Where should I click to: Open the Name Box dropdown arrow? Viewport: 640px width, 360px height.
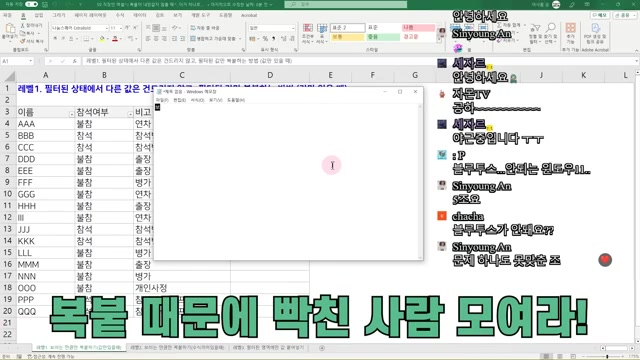pos(31,61)
